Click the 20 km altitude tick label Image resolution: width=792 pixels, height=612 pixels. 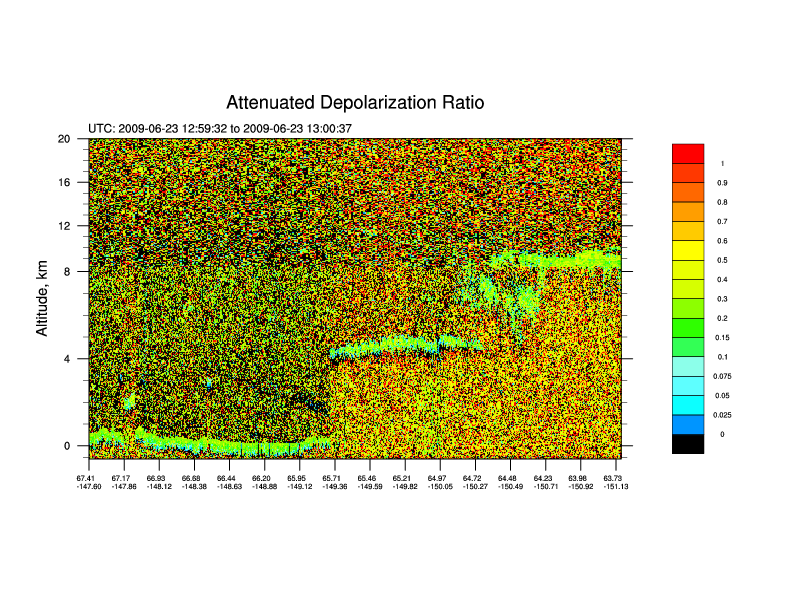[64, 139]
